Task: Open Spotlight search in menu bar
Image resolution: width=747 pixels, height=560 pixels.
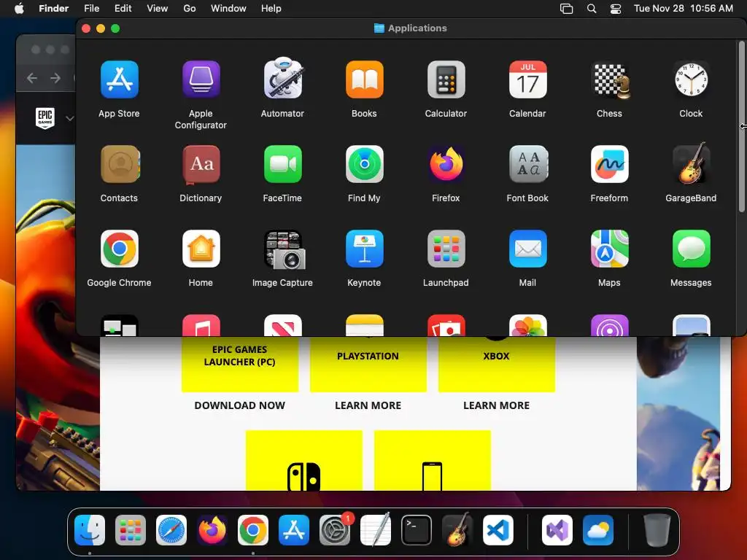Action: [591, 9]
